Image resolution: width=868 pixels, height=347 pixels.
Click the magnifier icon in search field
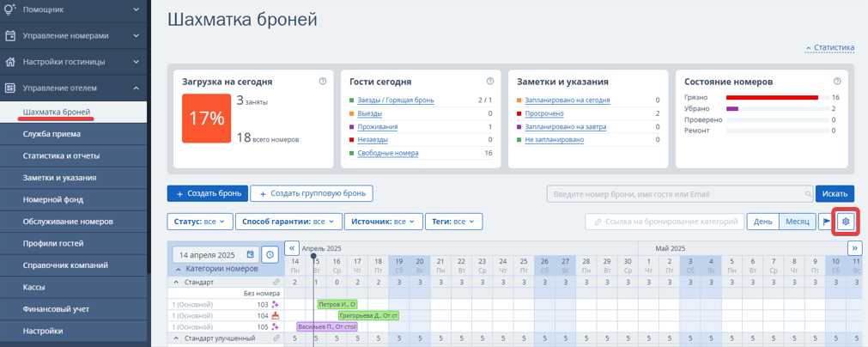point(808,194)
